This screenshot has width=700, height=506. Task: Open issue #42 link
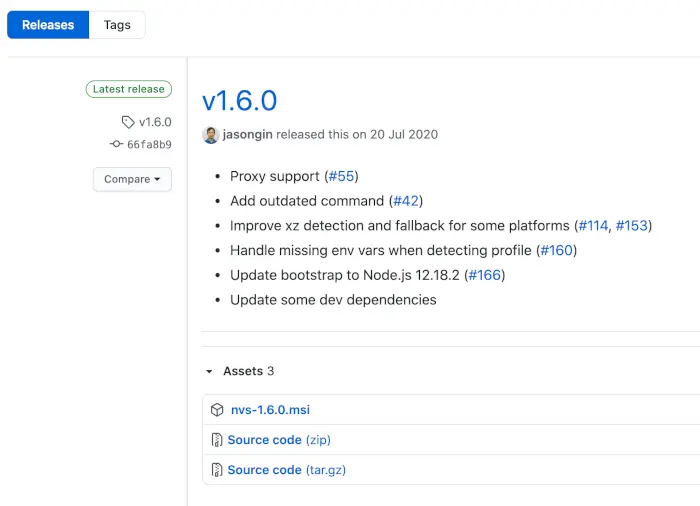[406, 201]
